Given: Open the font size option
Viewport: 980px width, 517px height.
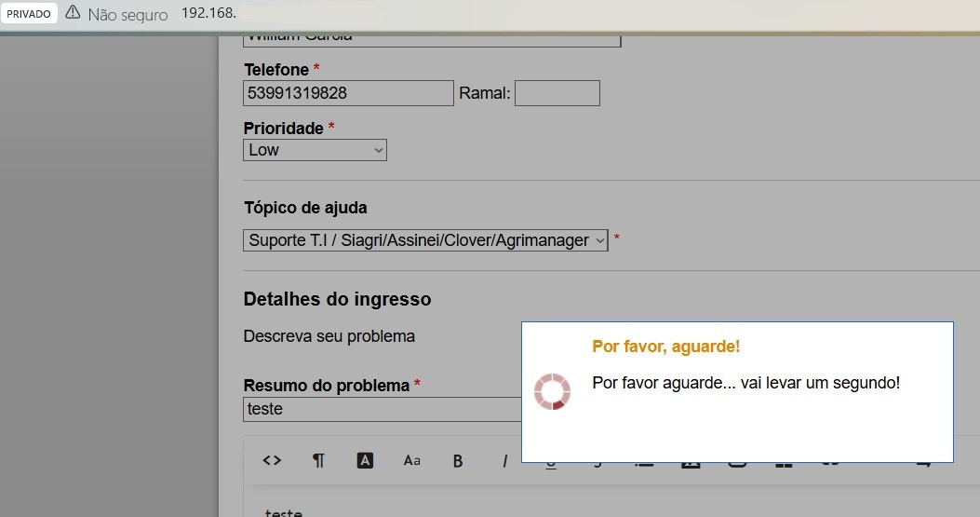Looking at the screenshot, I should pos(411,460).
